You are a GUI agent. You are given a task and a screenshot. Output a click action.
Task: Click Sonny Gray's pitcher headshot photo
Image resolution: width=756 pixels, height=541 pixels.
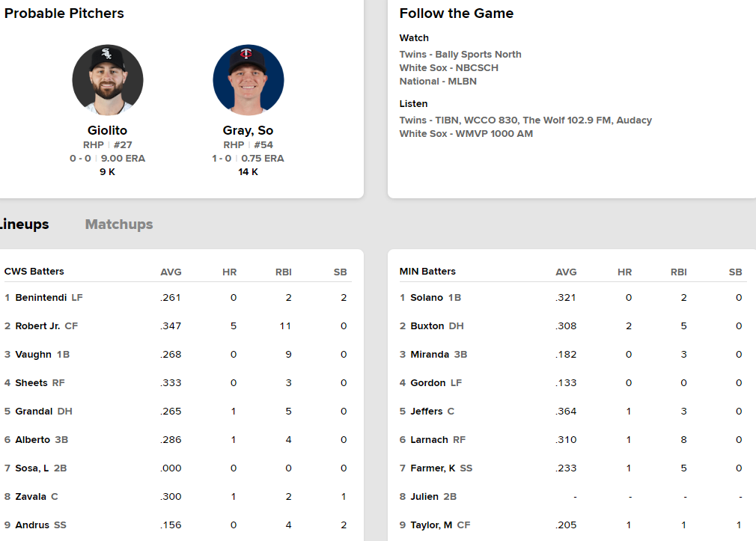point(248,80)
